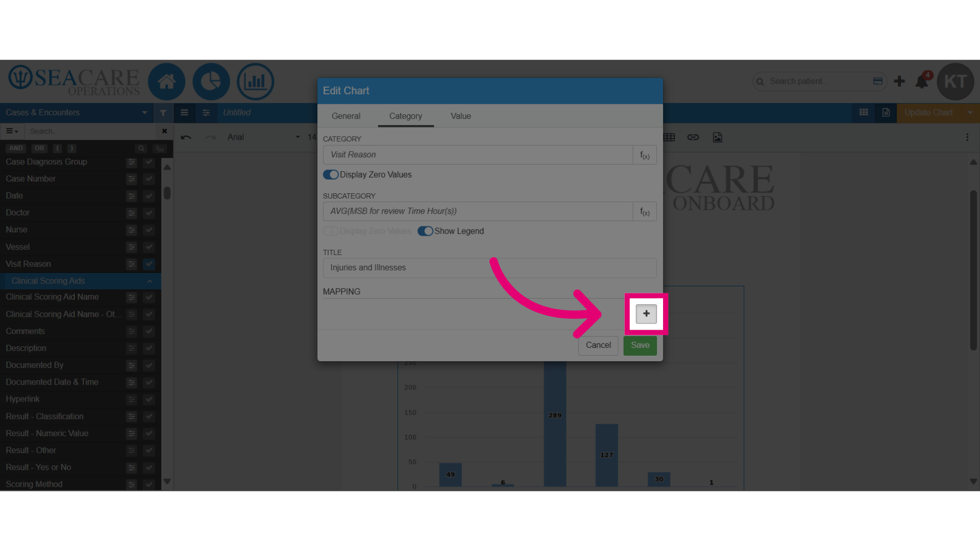Select the Result - Numeric Value field
This screenshot has width=980, height=551.
[x=47, y=434]
